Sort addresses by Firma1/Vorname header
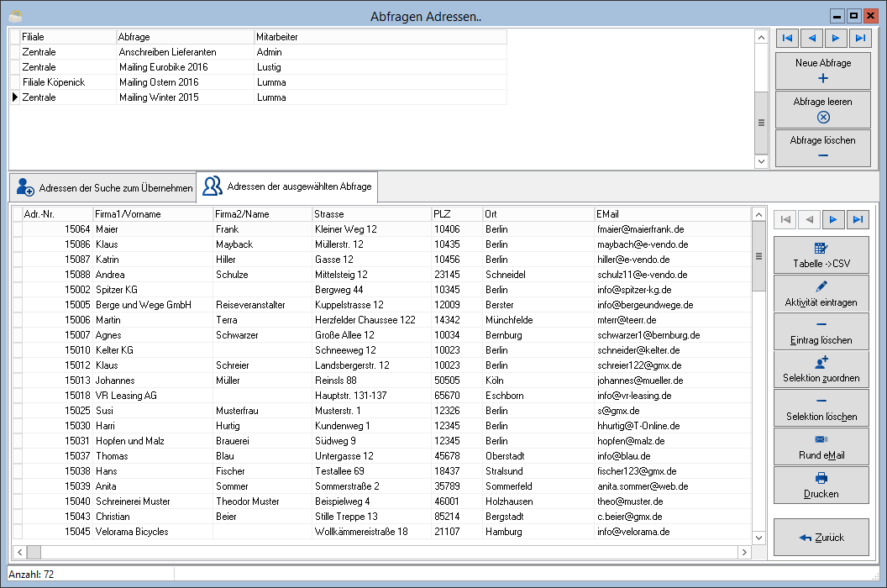The image size is (887, 588). click(x=153, y=214)
